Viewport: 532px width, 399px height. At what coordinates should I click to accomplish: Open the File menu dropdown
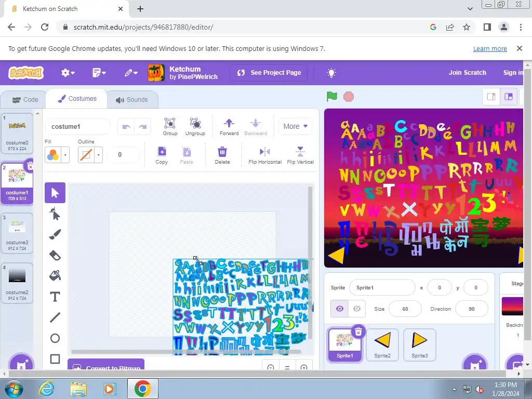99,73
